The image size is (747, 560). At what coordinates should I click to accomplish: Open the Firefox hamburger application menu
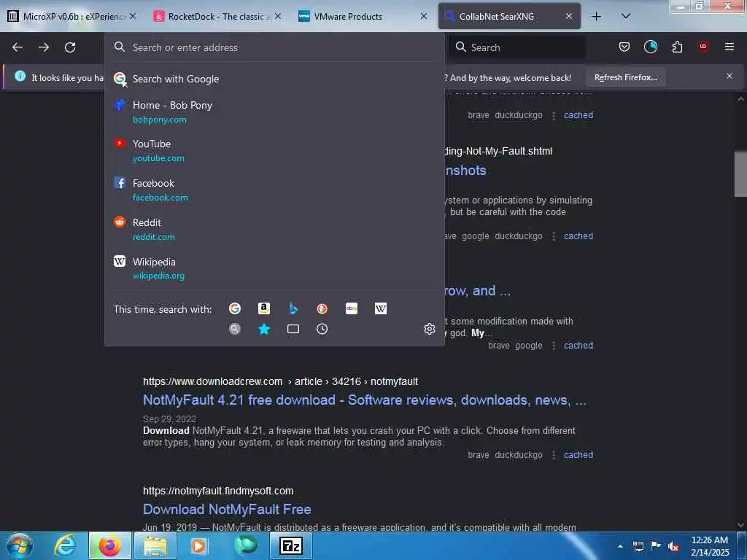tap(729, 47)
